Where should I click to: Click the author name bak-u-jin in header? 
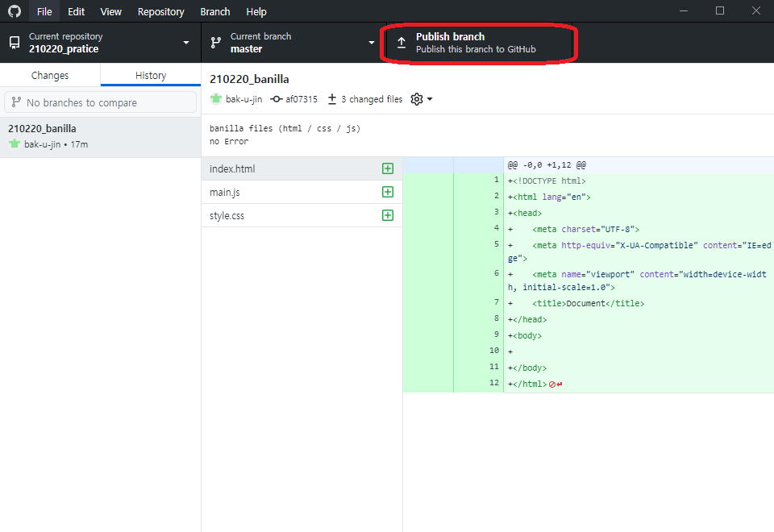[243, 99]
